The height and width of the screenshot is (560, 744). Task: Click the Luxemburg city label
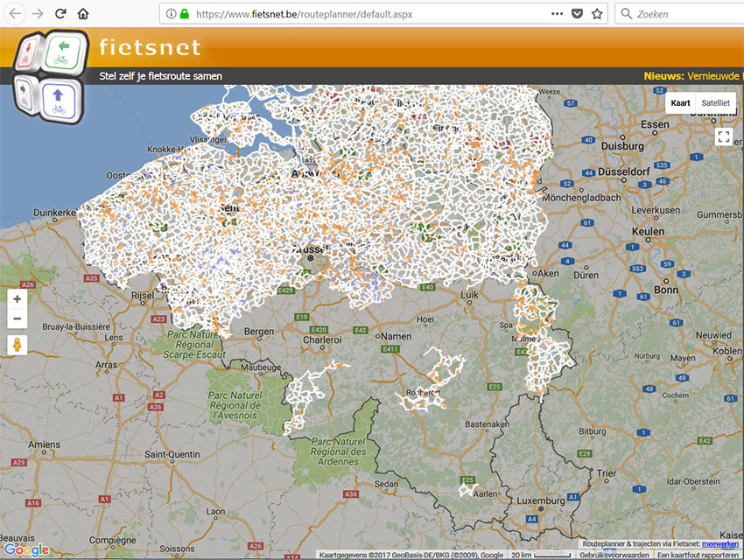coord(541,500)
